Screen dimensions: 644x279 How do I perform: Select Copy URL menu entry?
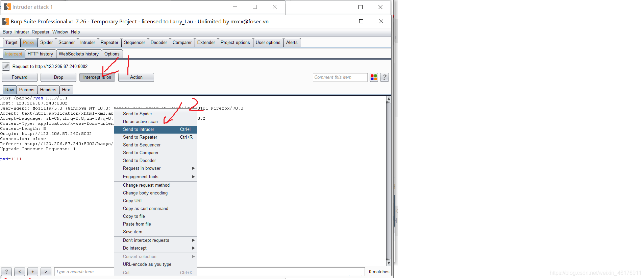[x=155, y=201]
